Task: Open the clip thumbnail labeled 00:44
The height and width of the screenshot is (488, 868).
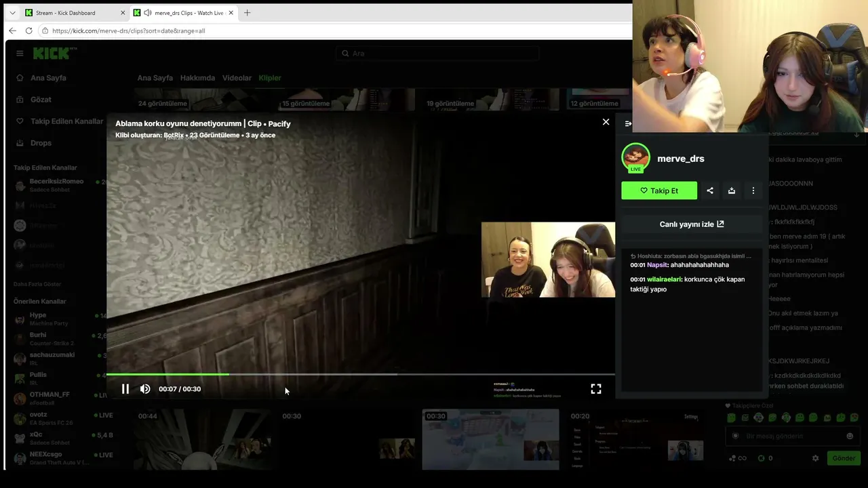Action: pos(202,439)
